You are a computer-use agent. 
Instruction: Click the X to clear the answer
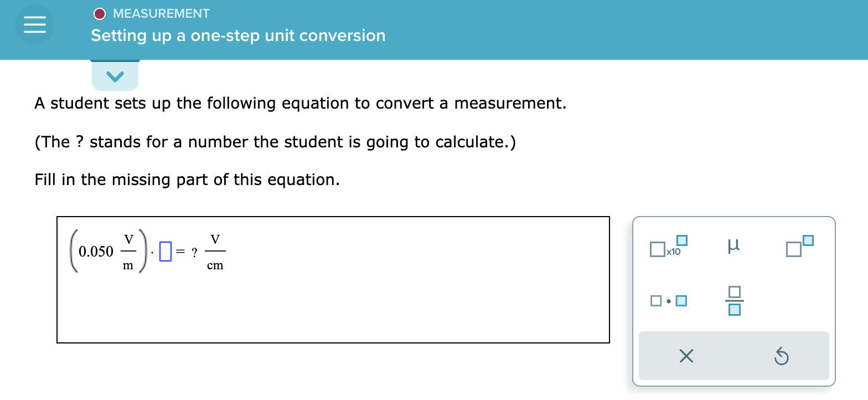(685, 356)
